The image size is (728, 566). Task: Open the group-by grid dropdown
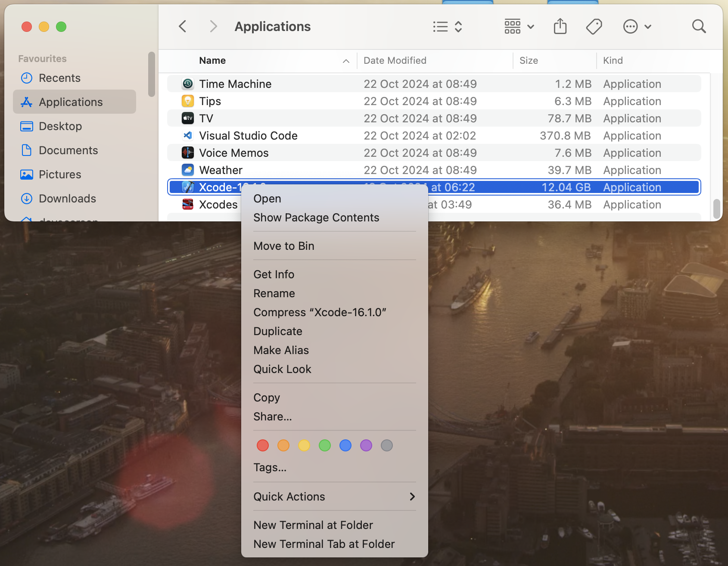(x=519, y=27)
